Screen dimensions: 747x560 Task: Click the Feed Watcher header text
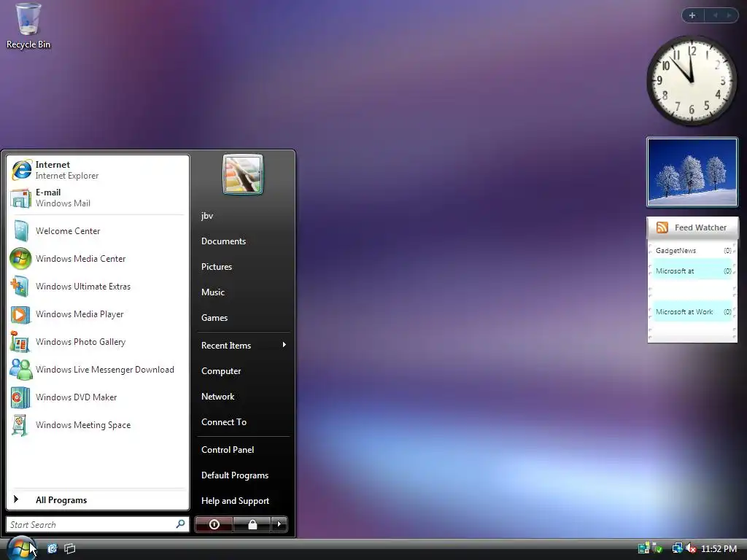(700, 227)
